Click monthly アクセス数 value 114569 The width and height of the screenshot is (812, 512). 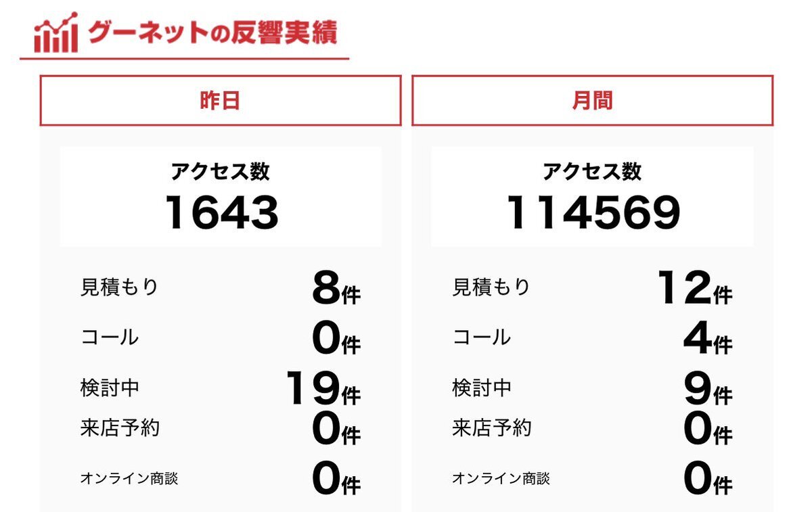point(593,213)
